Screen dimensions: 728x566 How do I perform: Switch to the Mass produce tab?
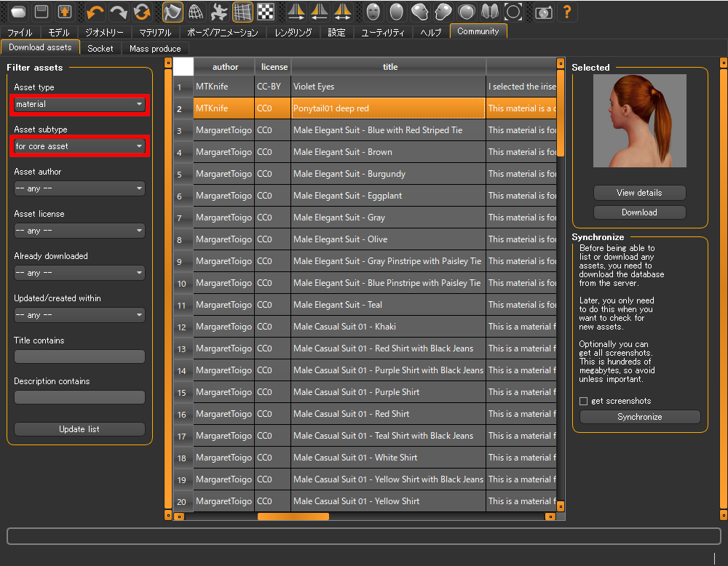(155, 48)
